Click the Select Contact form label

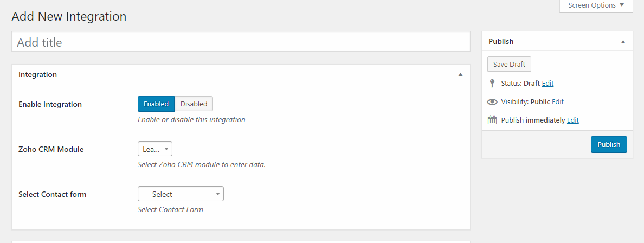[52, 194]
